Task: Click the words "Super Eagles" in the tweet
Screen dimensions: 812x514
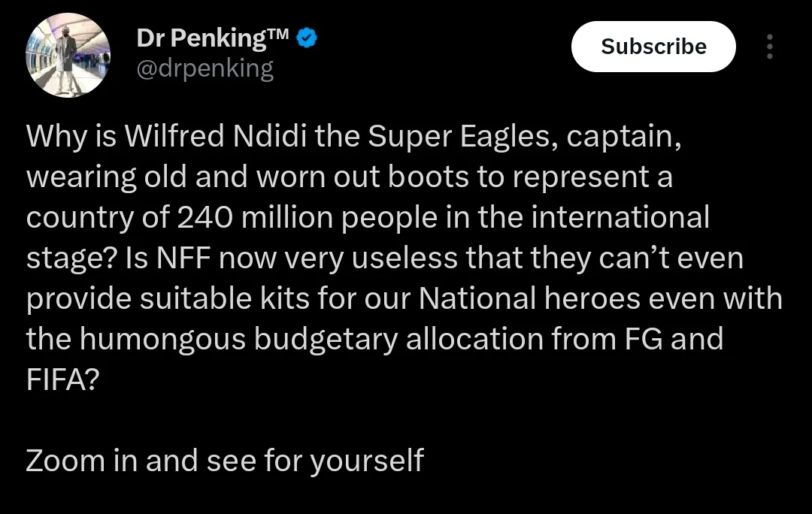Action: tap(459, 136)
